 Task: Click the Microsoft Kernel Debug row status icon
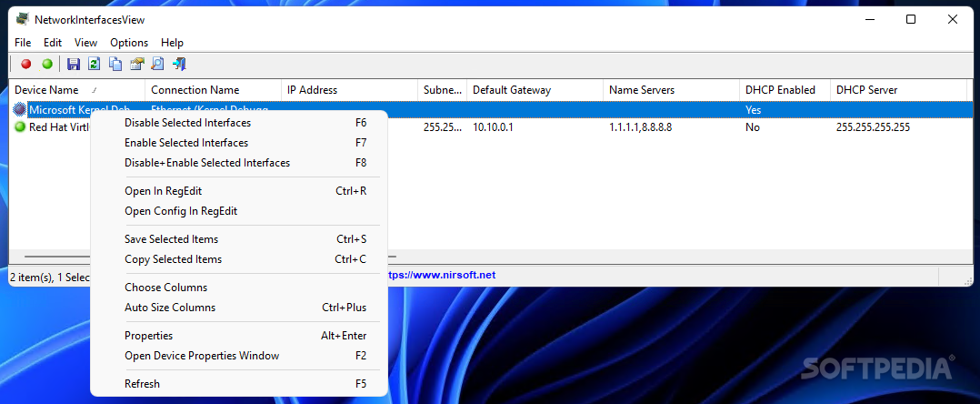point(21,110)
